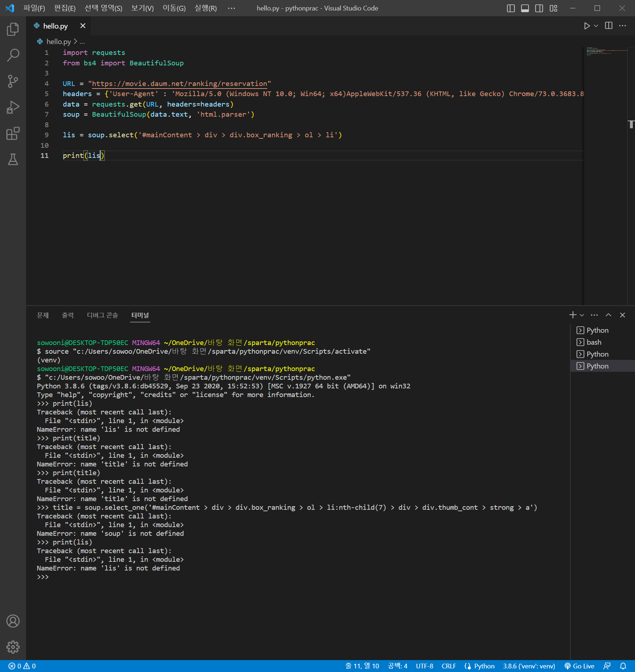Open the 보기(V) menu
Image resolution: width=635 pixels, height=672 pixels.
[142, 8]
